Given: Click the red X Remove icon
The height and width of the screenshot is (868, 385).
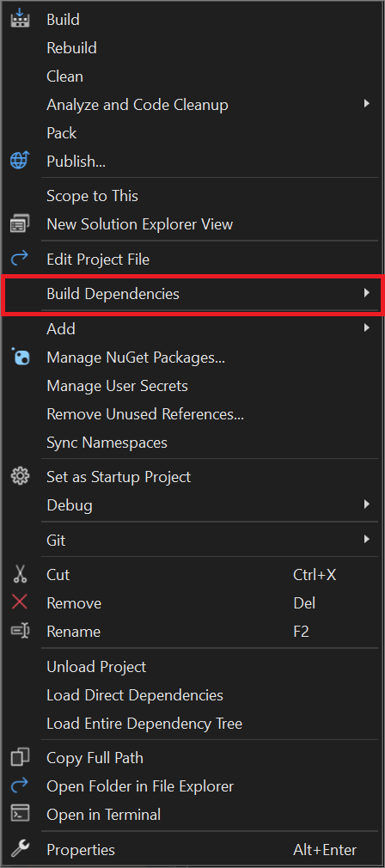Looking at the screenshot, I should tap(21, 602).
